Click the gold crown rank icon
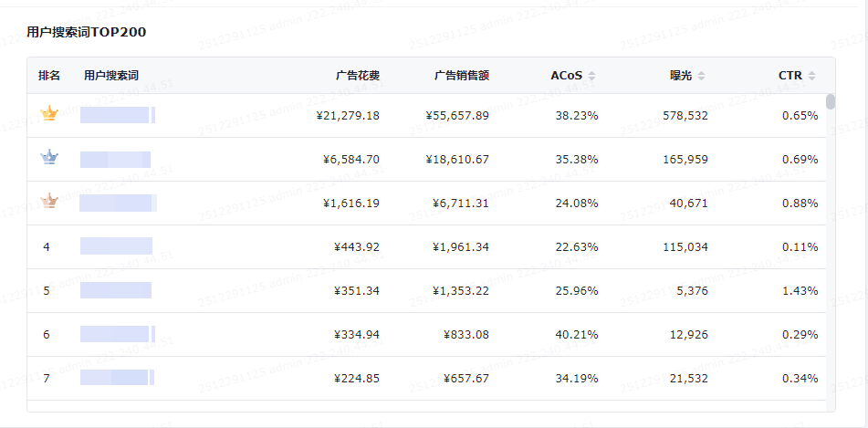Image resolution: width=868 pixels, height=428 pixels. click(x=48, y=114)
